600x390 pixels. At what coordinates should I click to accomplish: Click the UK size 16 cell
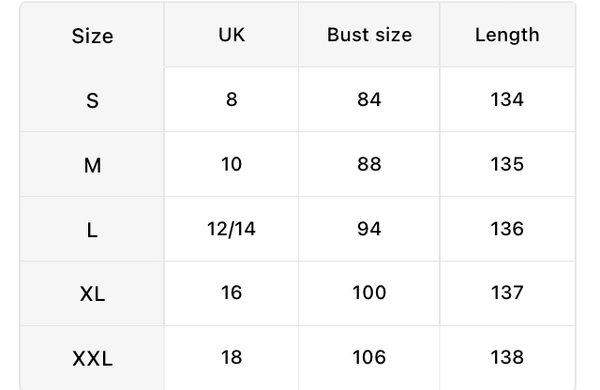point(232,293)
